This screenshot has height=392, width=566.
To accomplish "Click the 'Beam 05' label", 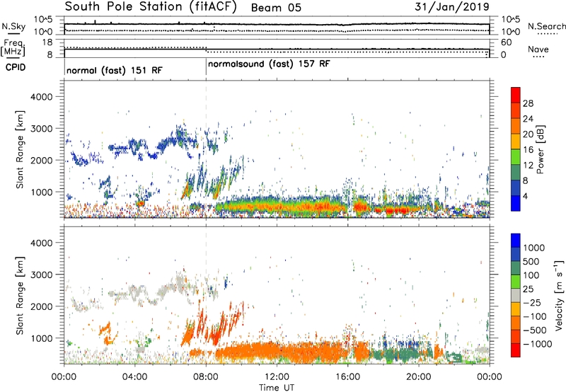I will tap(276, 8).
